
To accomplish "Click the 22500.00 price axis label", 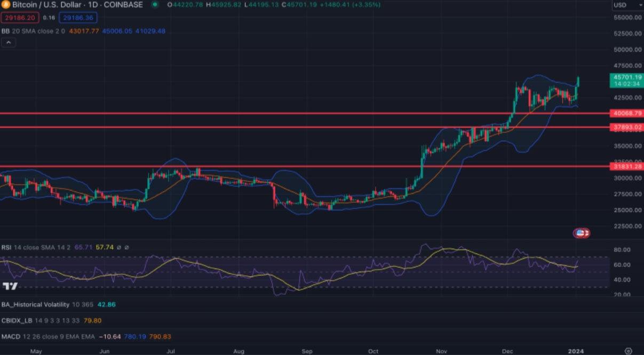I will (x=627, y=226).
